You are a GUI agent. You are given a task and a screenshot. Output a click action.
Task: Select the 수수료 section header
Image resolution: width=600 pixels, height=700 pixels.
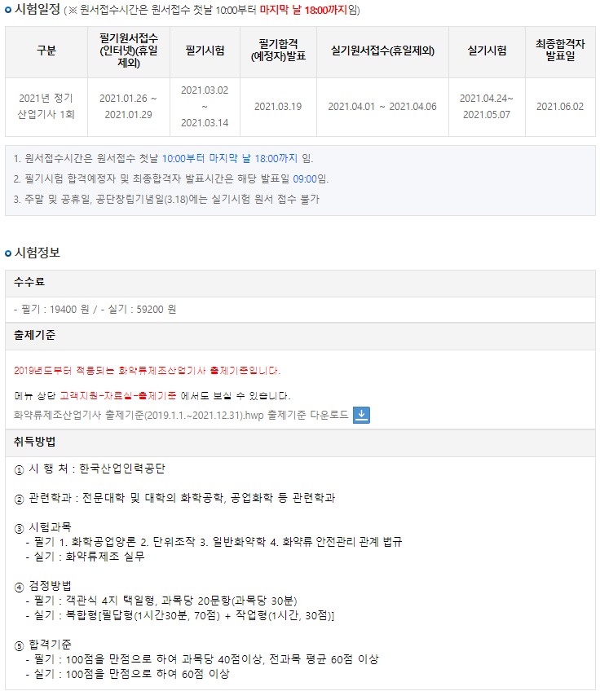click(x=29, y=282)
